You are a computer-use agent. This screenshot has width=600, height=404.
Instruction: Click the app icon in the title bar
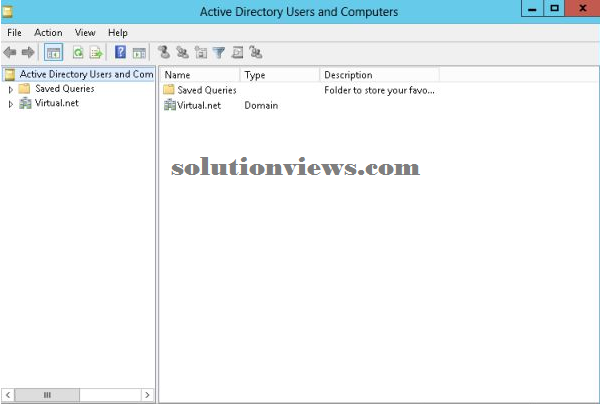pos(7,11)
